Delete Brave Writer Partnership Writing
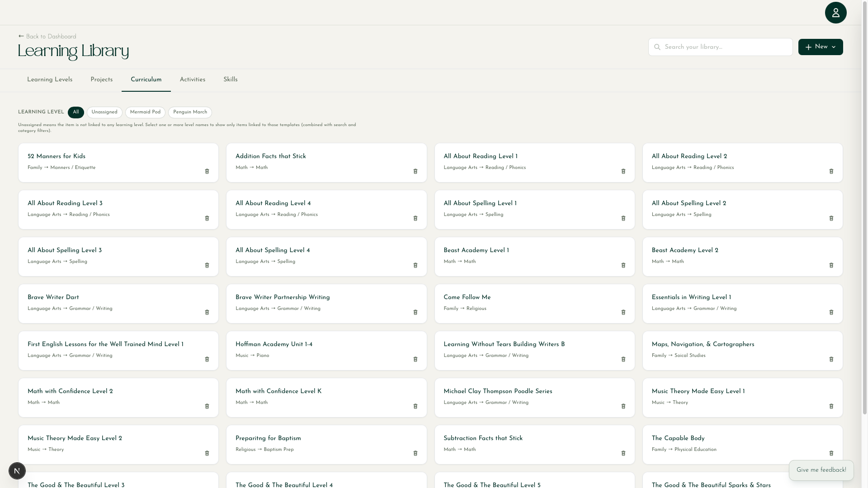 pyautogui.click(x=415, y=312)
